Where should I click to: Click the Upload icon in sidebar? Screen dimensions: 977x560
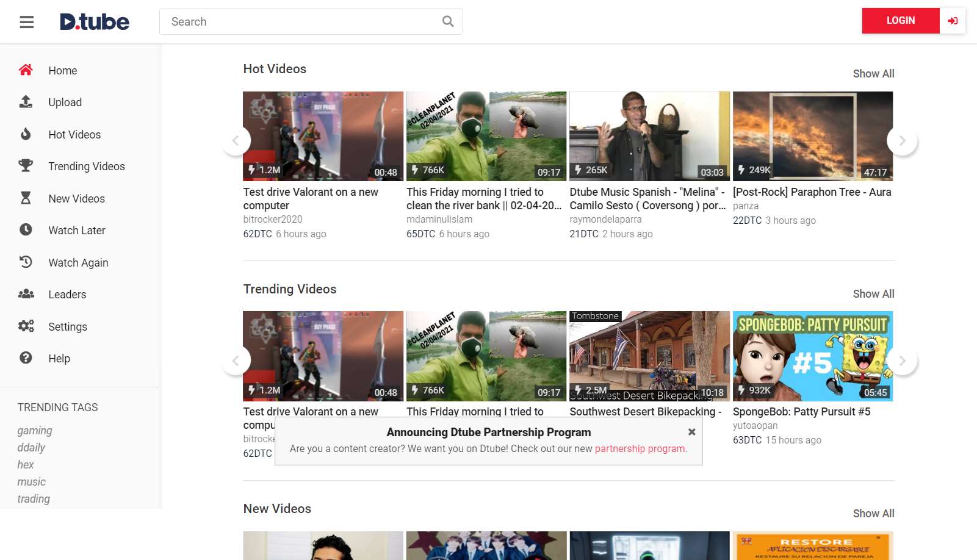[x=26, y=102]
